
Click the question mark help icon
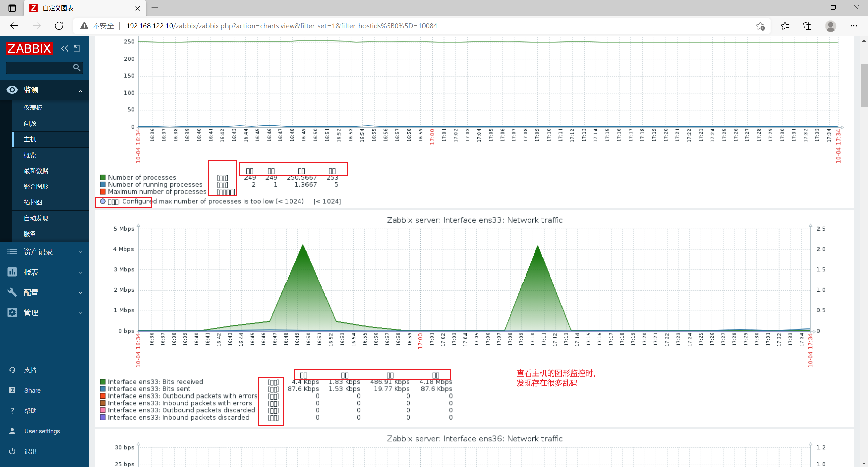(12, 411)
